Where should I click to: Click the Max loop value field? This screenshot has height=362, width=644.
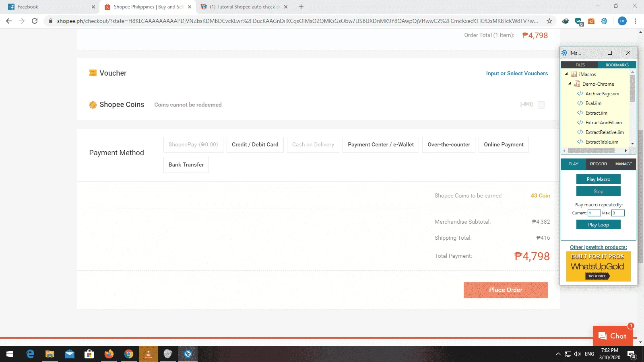click(x=618, y=213)
